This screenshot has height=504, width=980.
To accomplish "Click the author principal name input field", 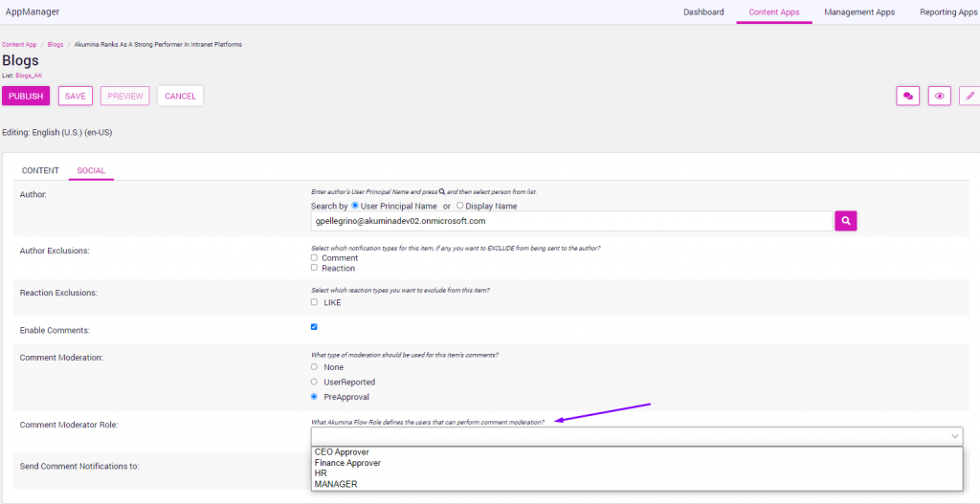I will 571,221.
